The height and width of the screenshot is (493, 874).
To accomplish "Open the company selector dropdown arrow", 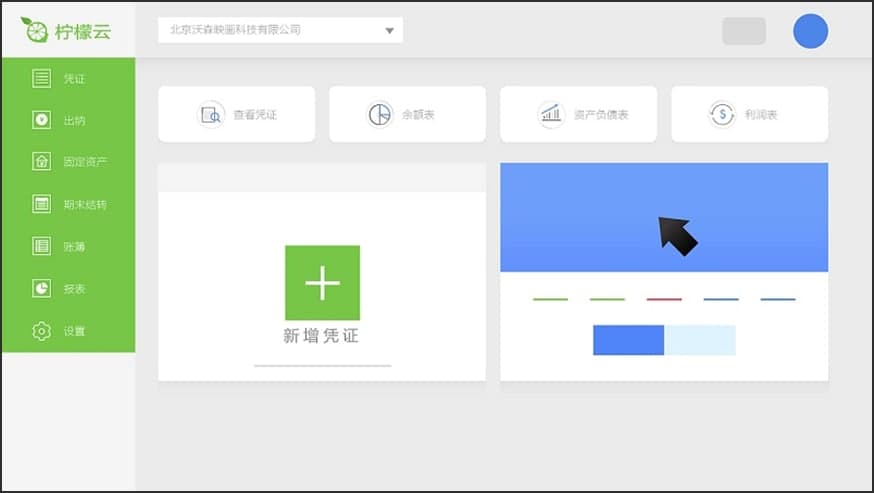I will click(x=390, y=31).
